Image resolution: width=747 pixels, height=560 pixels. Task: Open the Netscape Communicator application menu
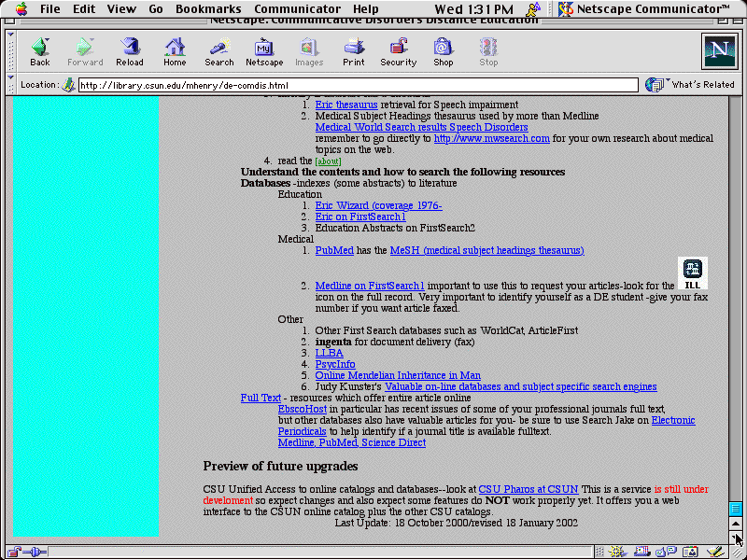644,8
